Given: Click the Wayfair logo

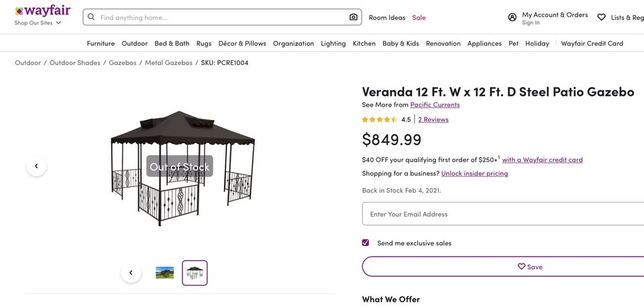Looking at the screenshot, I should (x=42, y=11).
